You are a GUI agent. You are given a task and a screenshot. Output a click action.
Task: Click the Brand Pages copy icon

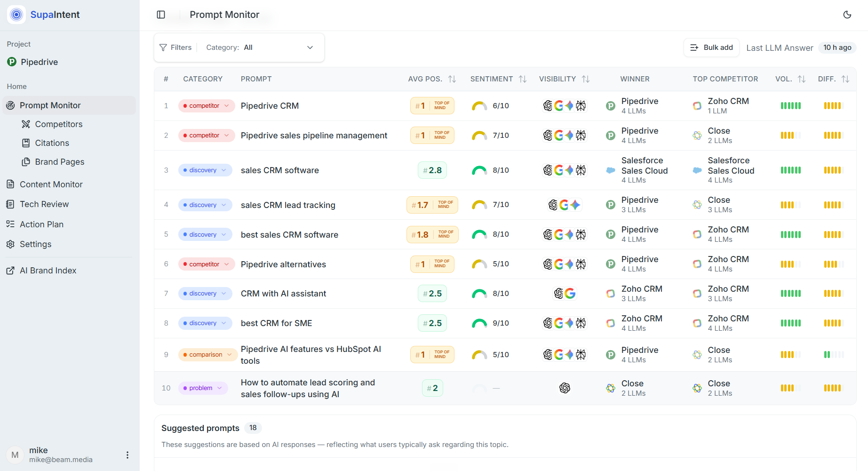tap(26, 162)
